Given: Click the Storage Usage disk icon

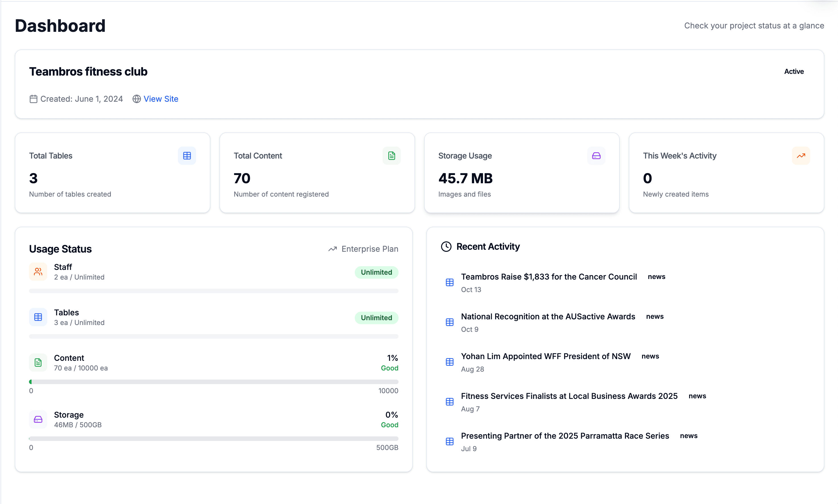Looking at the screenshot, I should pos(596,156).
